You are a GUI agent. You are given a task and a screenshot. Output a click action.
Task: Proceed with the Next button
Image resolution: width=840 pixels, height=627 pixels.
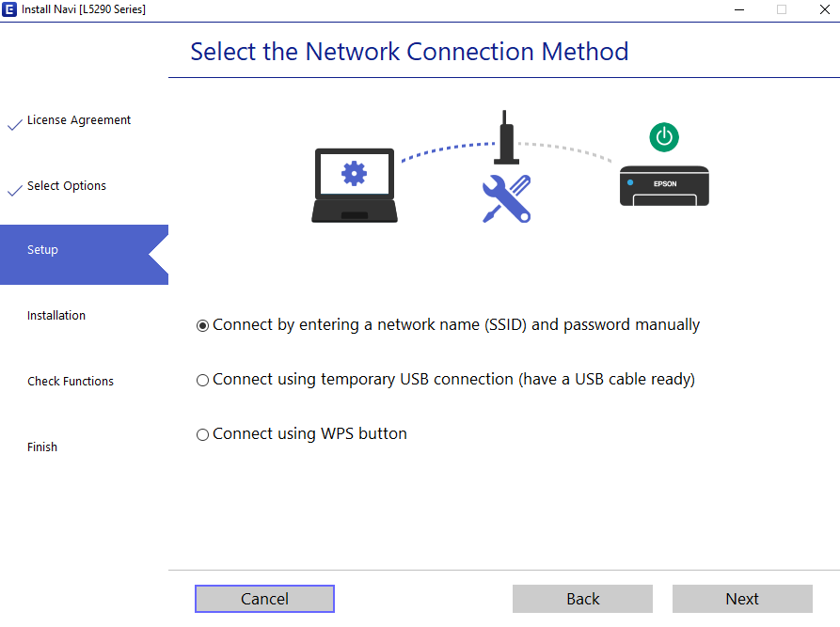click(741, 599)
